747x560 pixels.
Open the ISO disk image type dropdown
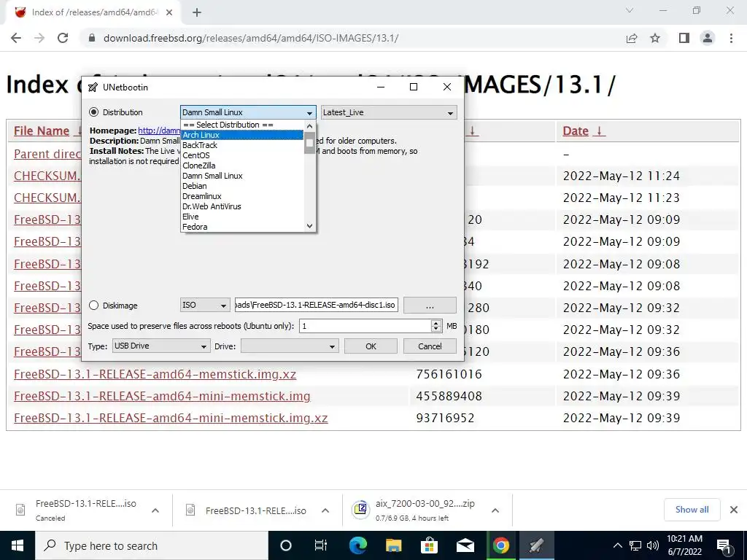click(205, 306)
